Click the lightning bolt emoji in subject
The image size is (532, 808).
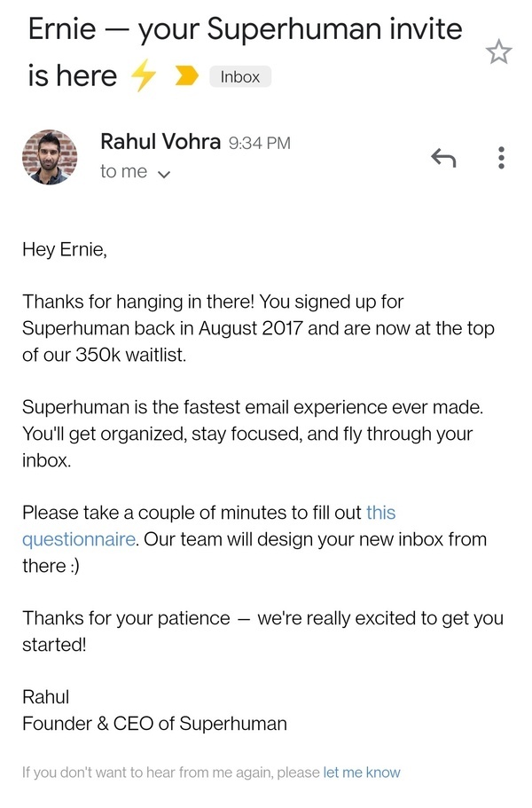144,77
